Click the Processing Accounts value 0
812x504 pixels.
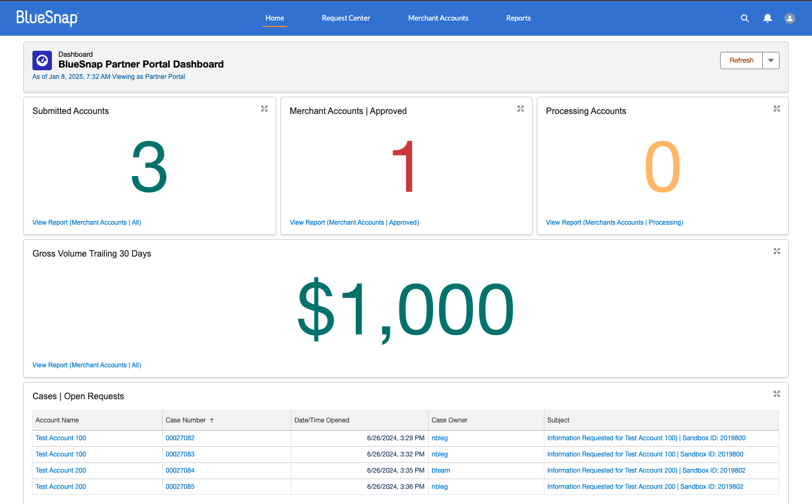[662, 167]
